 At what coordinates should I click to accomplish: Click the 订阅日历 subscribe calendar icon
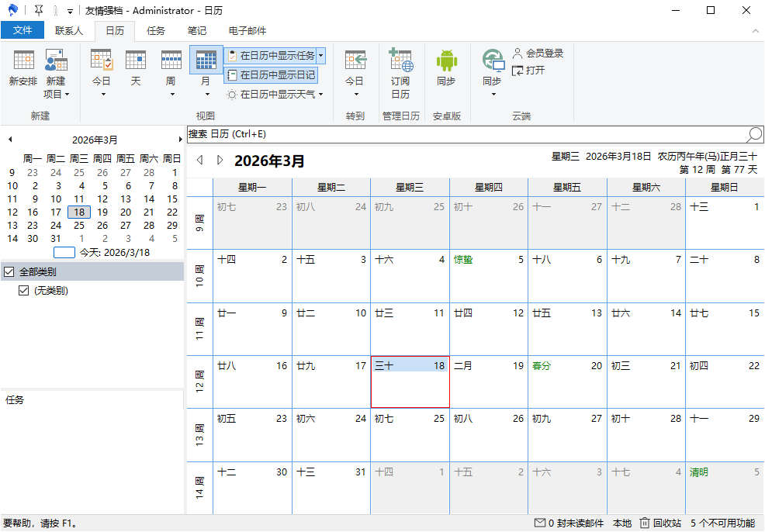tap(400, 60)
